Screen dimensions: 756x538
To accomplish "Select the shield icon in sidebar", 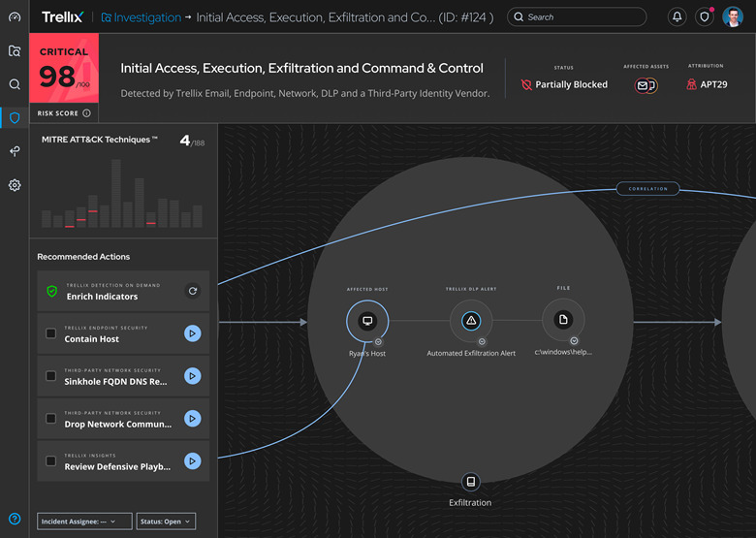I will pos(15,117).
